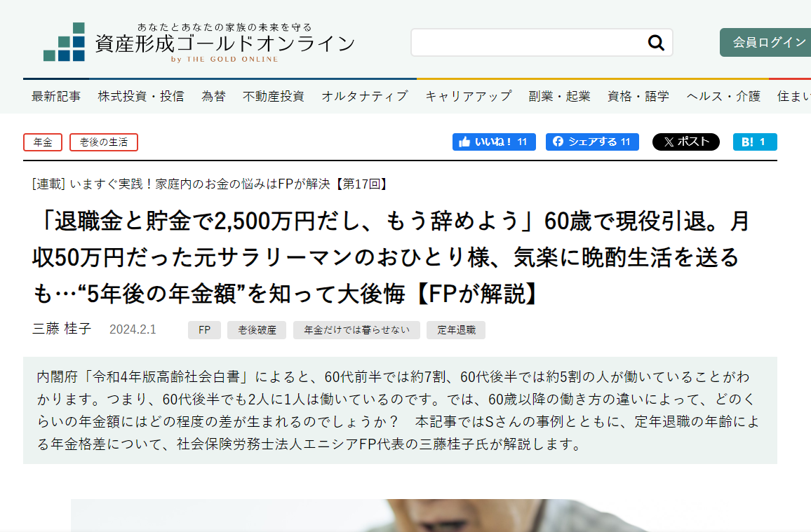Open the 最新記事 menu item
This screenshot has width=811, height=532.
[56, 97]
